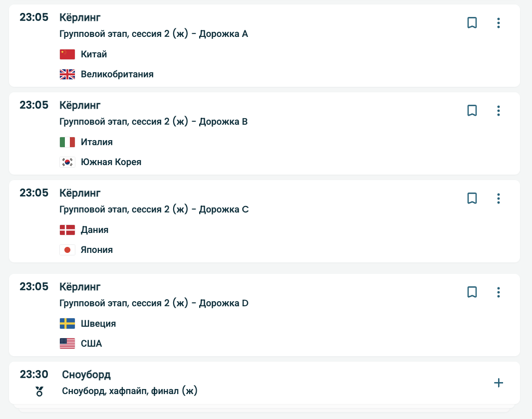The width and height of the screenshot is (532, 419).
Task: Expand the Сноуборд halfpipe final event
Action: pos(499,383)
